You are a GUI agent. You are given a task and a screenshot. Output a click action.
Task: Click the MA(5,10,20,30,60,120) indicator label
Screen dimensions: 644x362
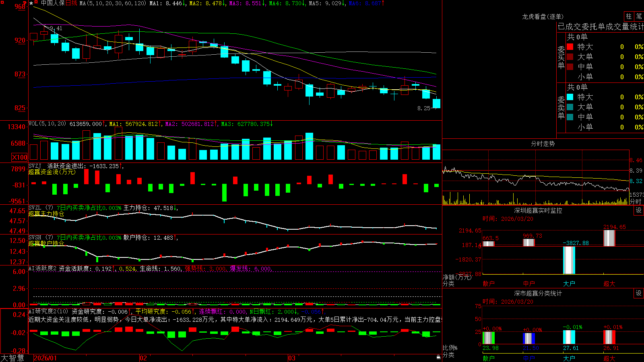(x=113, y=3)
